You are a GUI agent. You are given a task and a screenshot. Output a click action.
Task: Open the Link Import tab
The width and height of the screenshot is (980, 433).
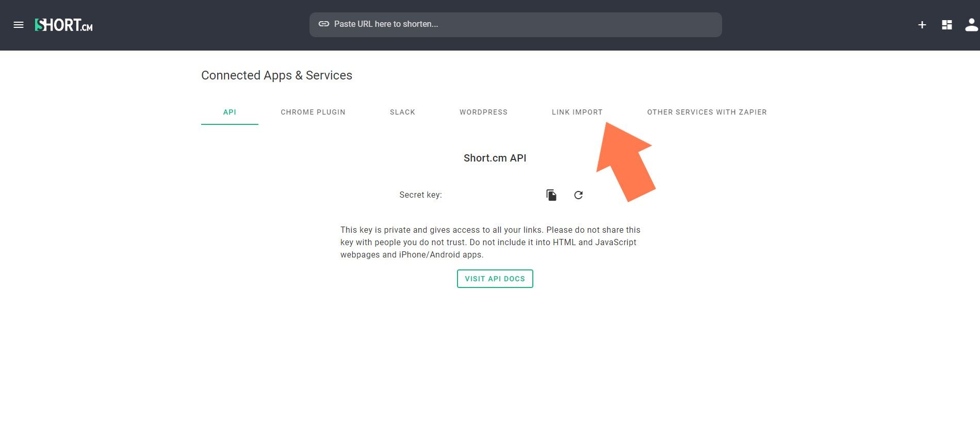(577, 112)
